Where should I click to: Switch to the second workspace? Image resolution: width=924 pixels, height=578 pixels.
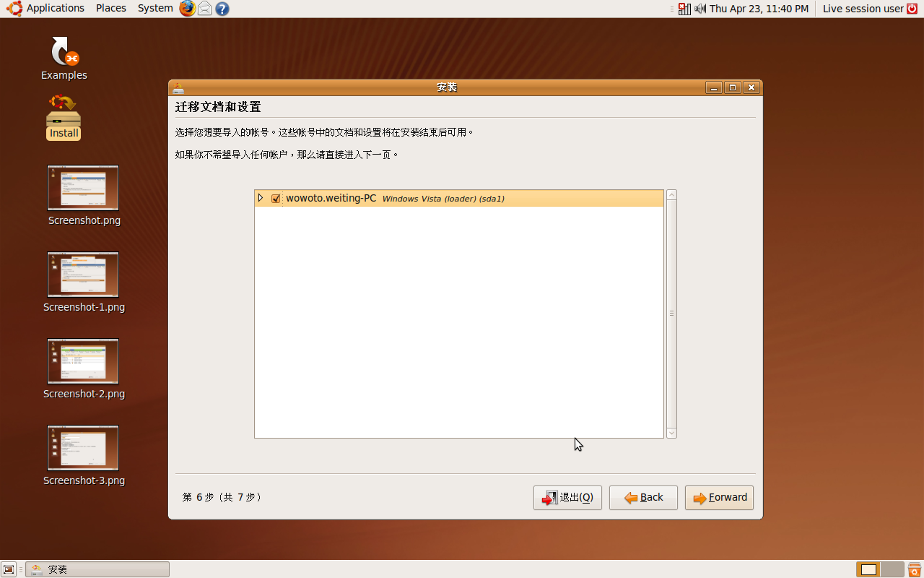click(x=892, y=569)
